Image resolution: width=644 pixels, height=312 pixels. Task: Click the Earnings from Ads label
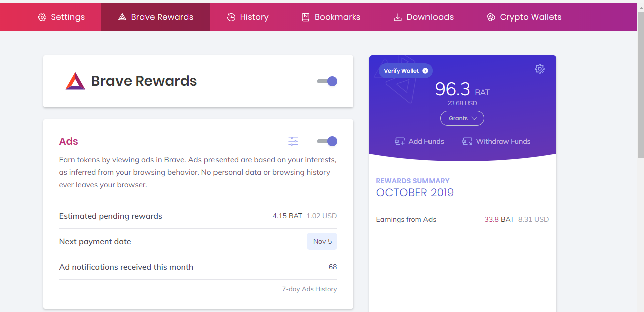coord(406,219)
